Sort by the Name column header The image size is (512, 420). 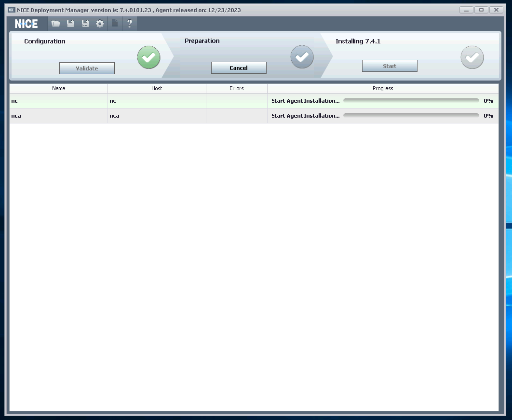(x=58, y=88)
